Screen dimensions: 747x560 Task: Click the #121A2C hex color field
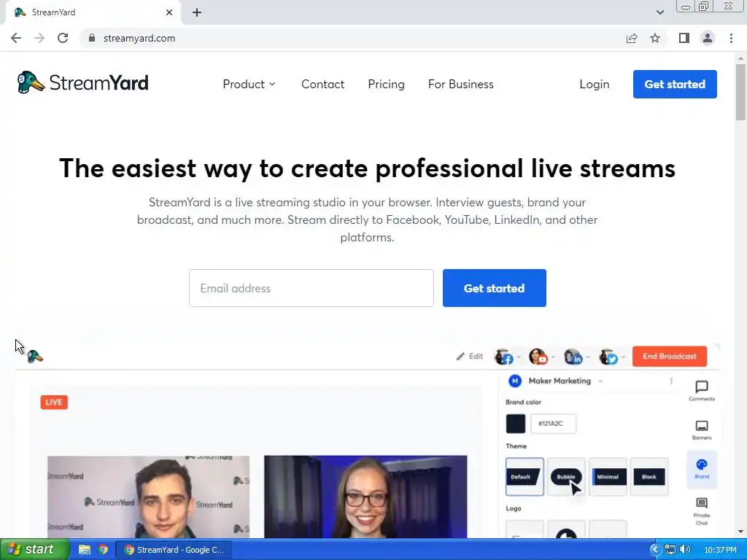click(x=553, y=424)
